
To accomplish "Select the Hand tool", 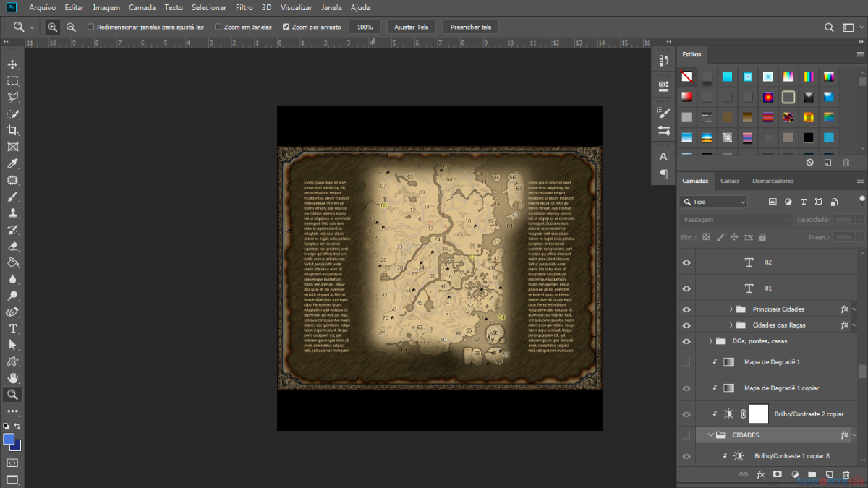I will [12, 378].
